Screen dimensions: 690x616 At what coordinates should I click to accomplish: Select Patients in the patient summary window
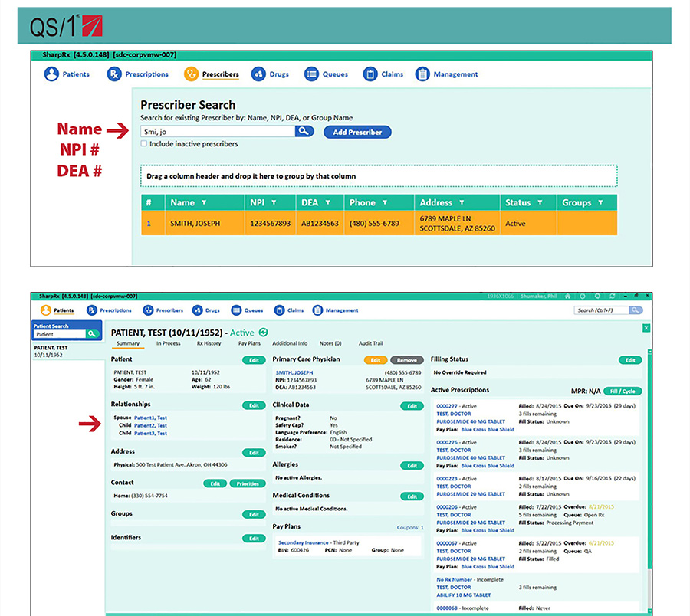(58, 310)
